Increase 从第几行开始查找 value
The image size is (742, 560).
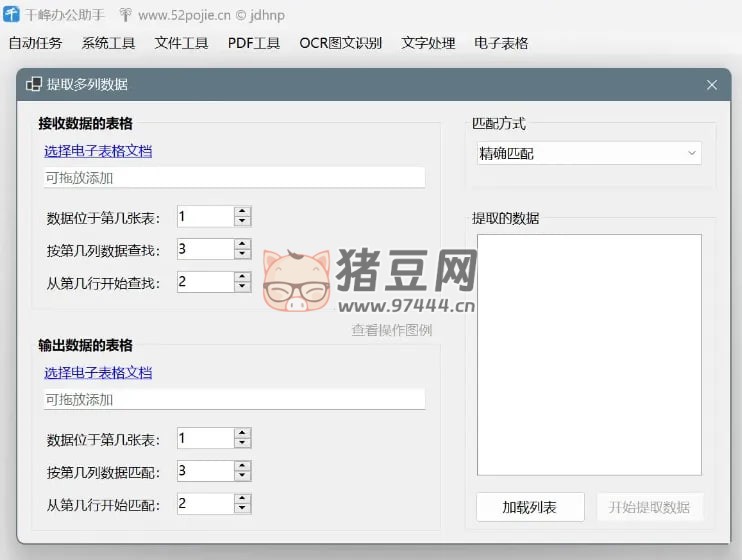(242, 277)
